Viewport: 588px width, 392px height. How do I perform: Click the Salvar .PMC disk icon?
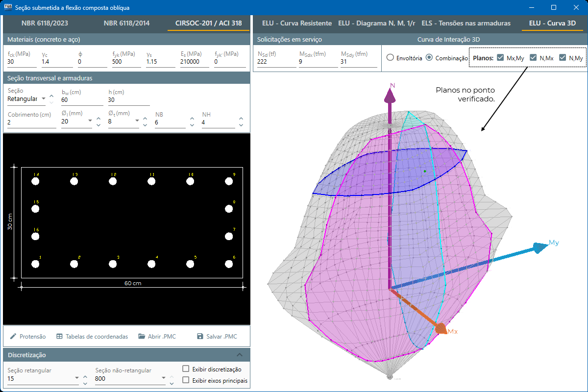(x=200, y=337)
